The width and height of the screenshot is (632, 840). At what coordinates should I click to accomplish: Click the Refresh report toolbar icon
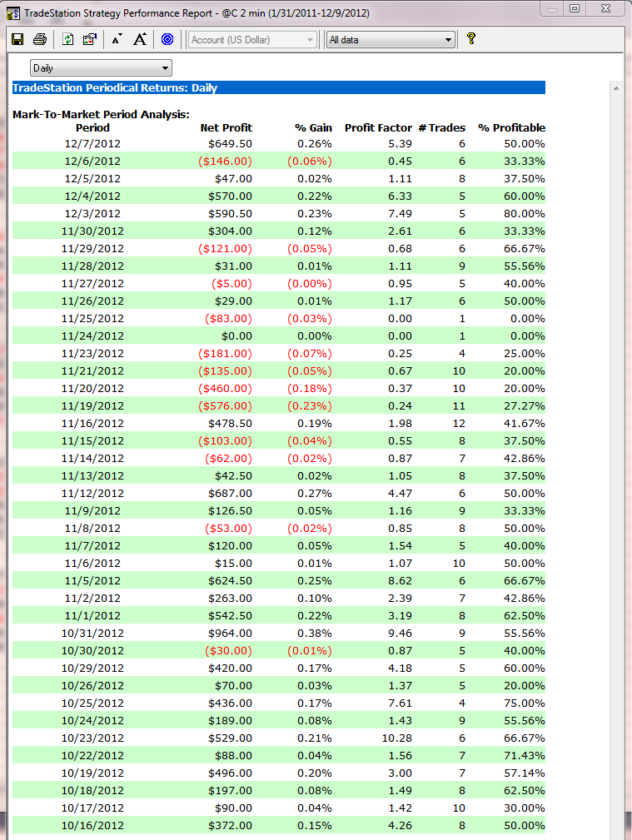pos(68,39)
